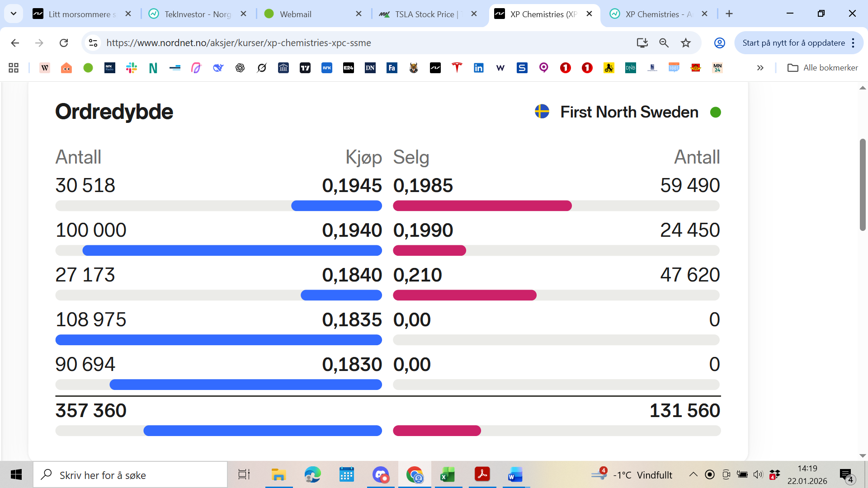868x488 pixels.
Task: Open the tab search dropdown arrow
Action: pos(14,14)
